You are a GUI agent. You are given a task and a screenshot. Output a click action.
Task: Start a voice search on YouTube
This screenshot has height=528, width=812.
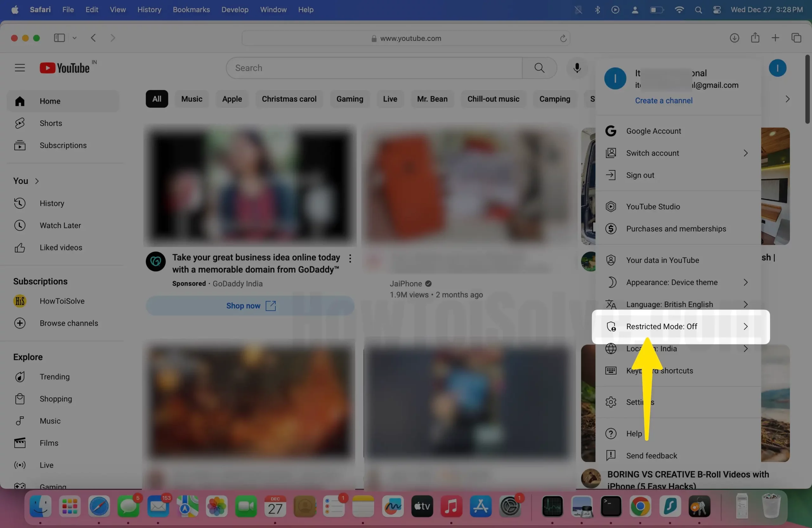(577, 68)
